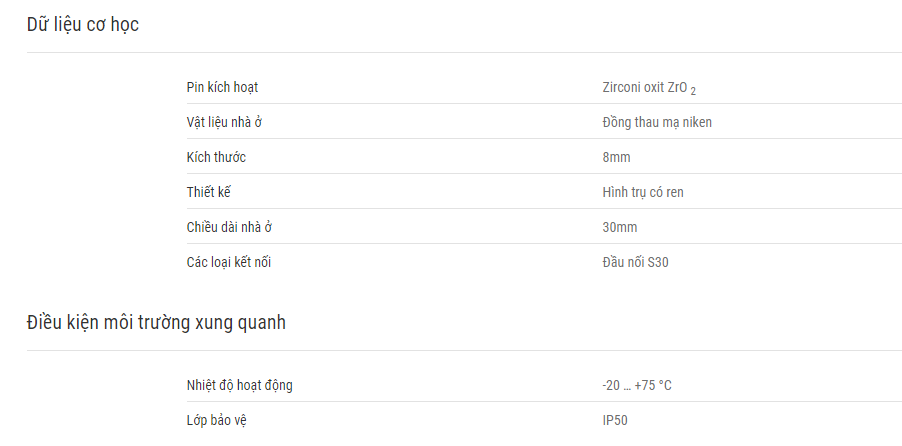Click the "Đầu nối S30" value

635,262
